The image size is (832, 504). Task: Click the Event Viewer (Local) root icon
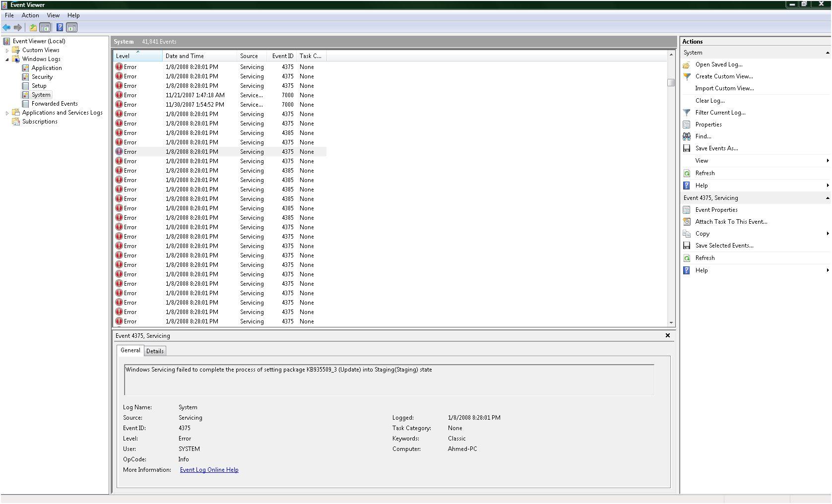[7, 41]
